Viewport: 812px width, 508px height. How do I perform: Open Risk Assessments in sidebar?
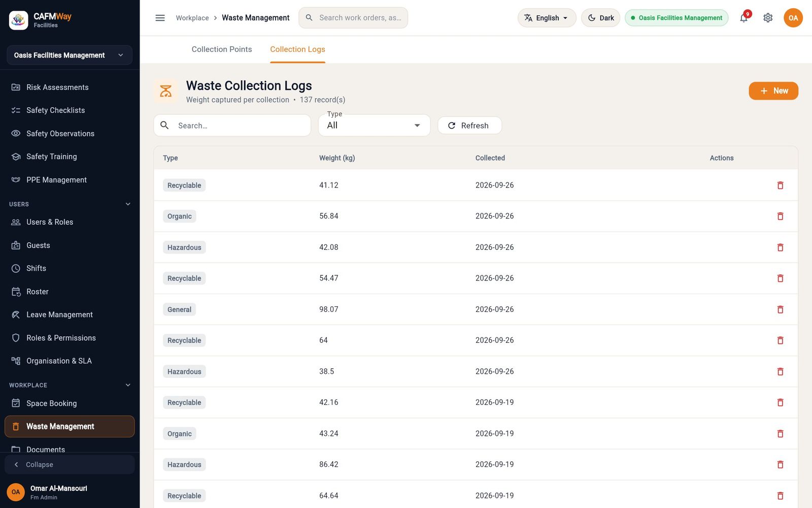pyautogui.click(x=70, y=87)
